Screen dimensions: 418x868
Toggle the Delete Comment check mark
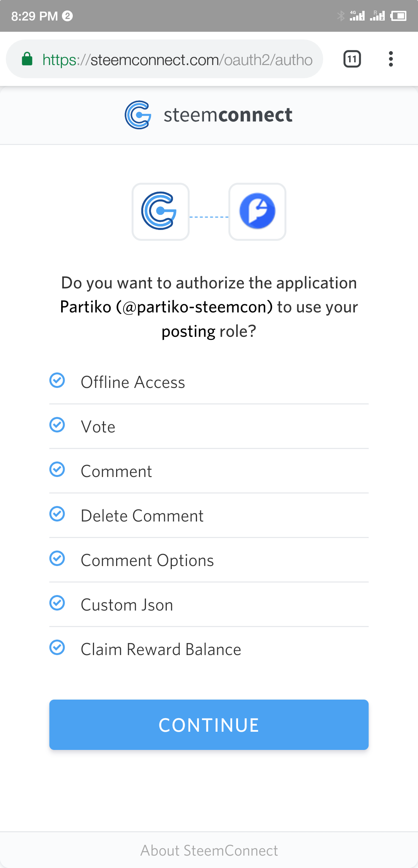(57, 514)
